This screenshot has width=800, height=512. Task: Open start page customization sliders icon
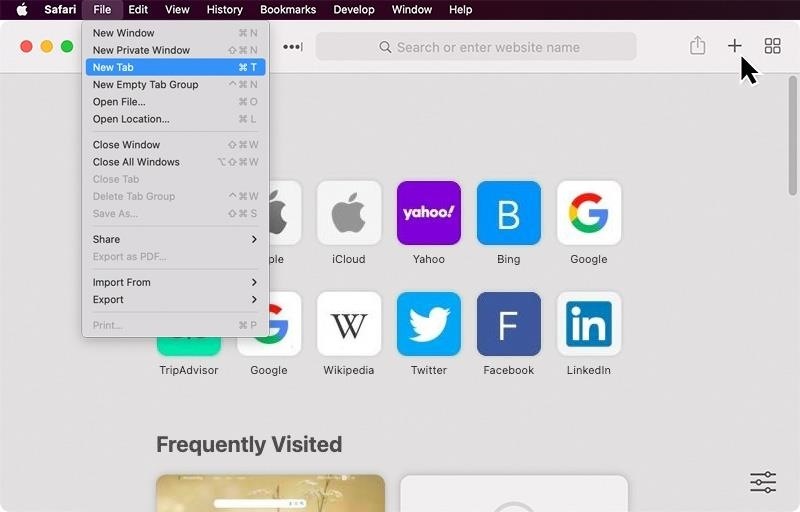(763, 482)
